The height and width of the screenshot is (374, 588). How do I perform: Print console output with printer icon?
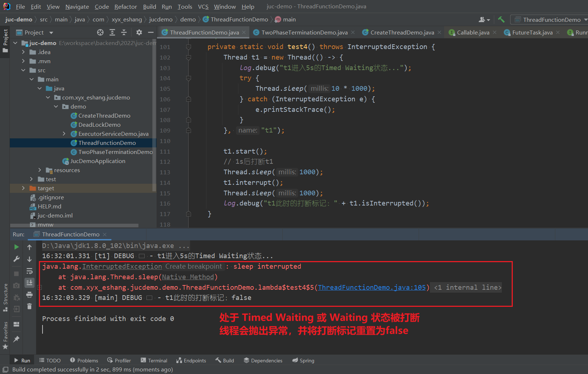29,294
